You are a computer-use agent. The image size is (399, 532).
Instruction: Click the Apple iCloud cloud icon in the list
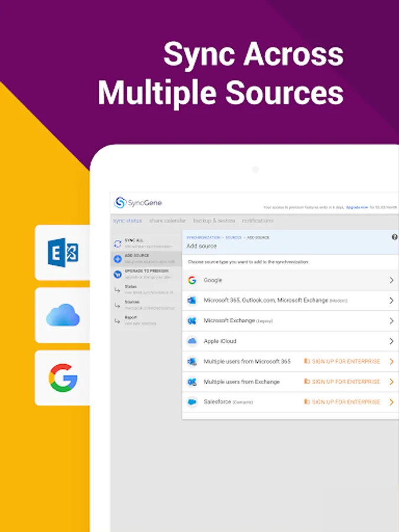[x=192, y=341]
